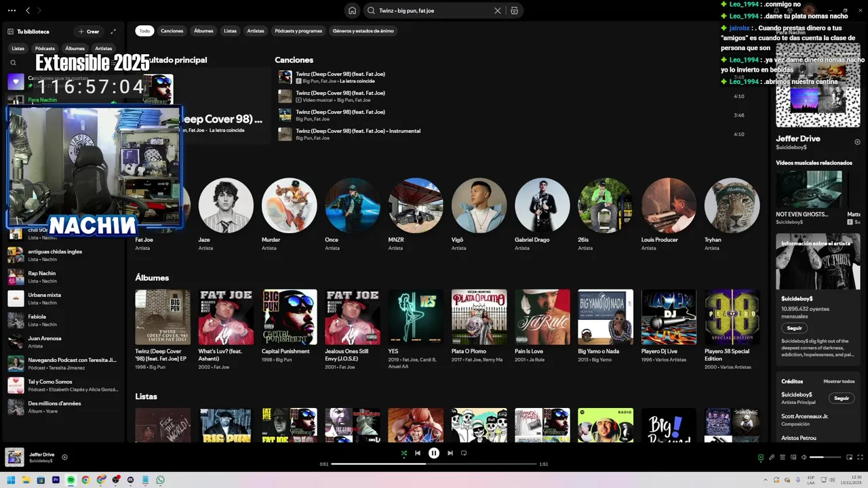The width and height of the screenshot is (868, 488).
Task: Open NOT EVEN GHOSTS related video thumbnail
Action: coord(809,189)
